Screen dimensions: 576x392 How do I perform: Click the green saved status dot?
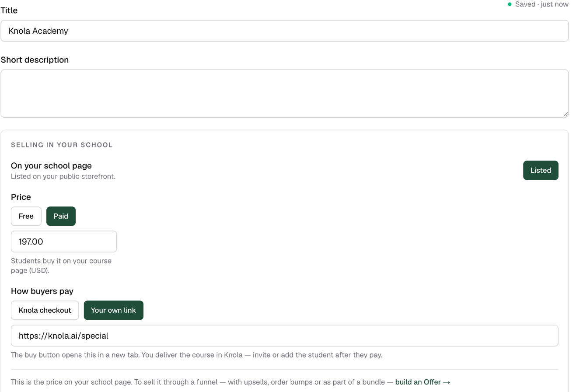[510, 4]
